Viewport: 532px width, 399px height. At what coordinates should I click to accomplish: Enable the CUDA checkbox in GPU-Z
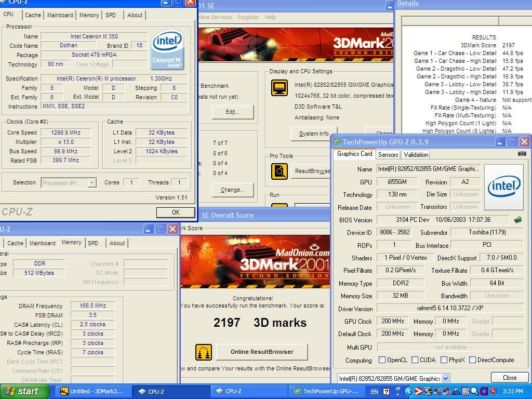pos(415,360)
